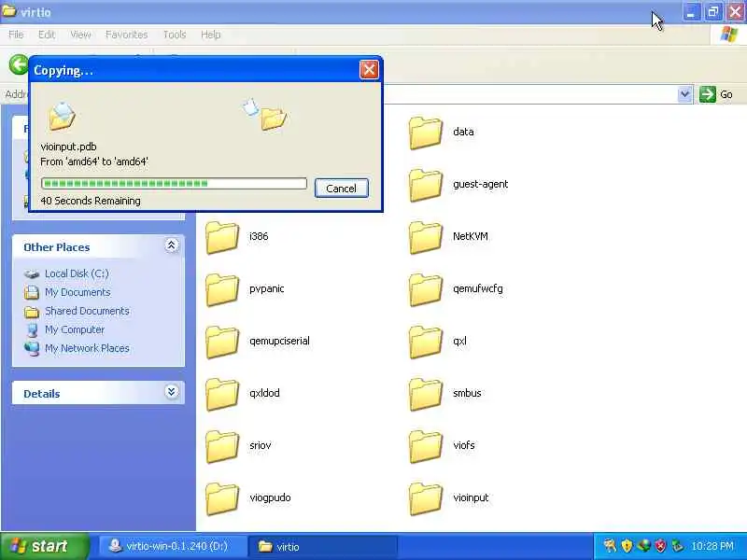
Task: Click the Shared Documents folder icon
Action: [x=32, y=312]
